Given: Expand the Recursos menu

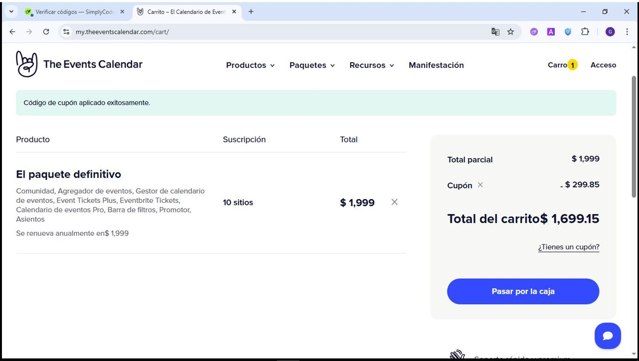Looking at the screenshot, I should coord(372,65).
